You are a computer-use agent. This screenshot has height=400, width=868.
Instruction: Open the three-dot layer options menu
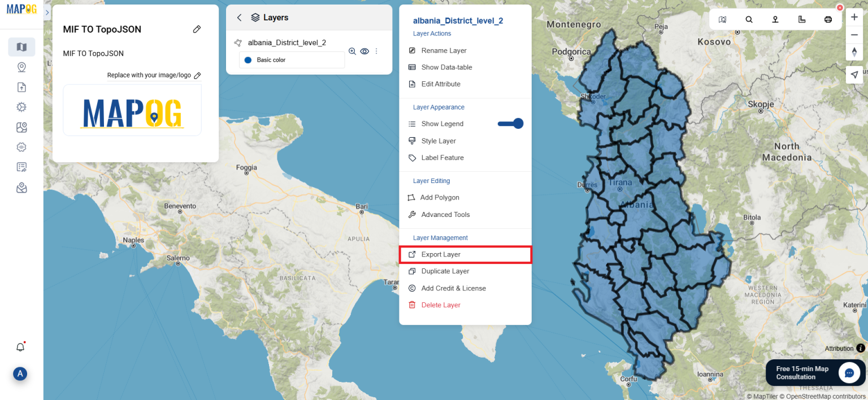tap(376, 51)
